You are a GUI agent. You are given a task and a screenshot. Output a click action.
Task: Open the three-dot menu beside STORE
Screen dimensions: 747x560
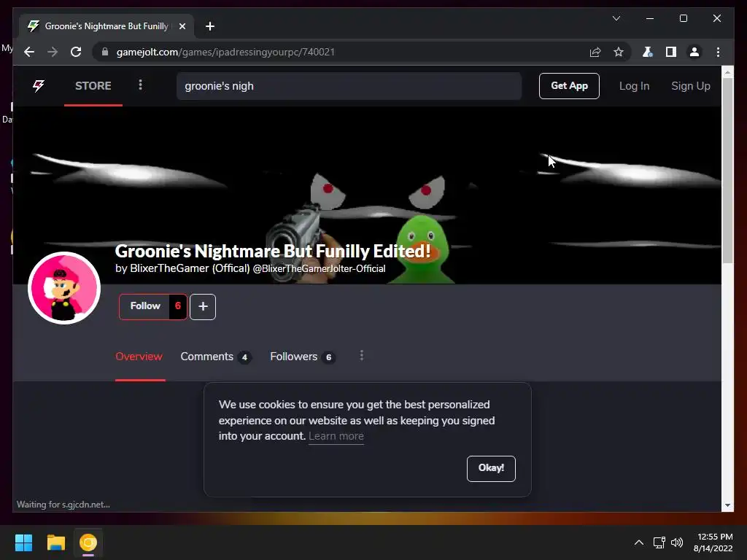click(x=140, y=85)
